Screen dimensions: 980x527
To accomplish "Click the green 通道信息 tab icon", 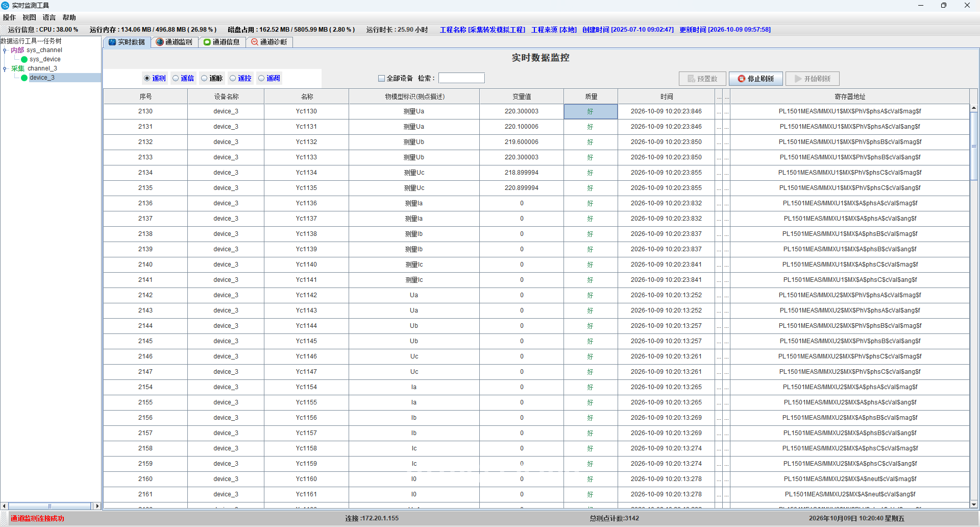I will 207,42.
